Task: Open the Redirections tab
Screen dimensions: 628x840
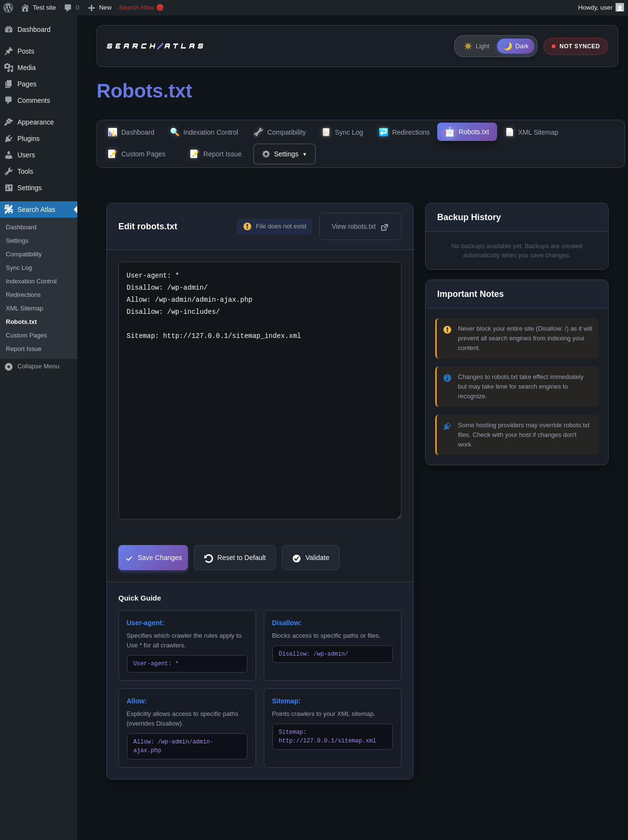Action: (404, 132)
